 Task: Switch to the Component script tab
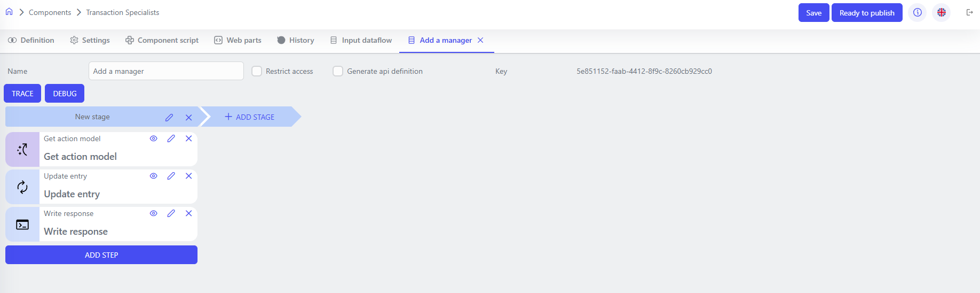point(162,40)
